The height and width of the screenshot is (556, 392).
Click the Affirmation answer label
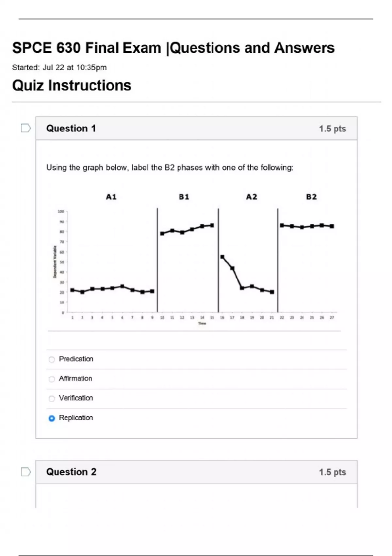[x=75, y=378]
